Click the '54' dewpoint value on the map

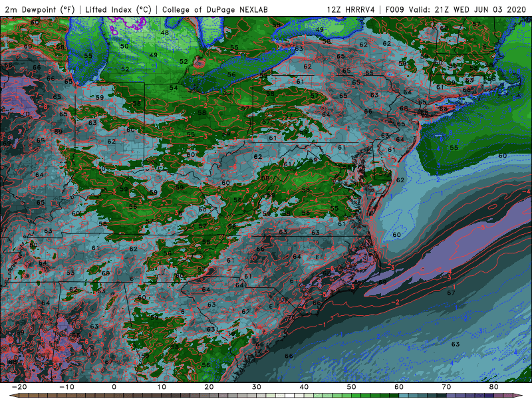click(x=174, y=88)
